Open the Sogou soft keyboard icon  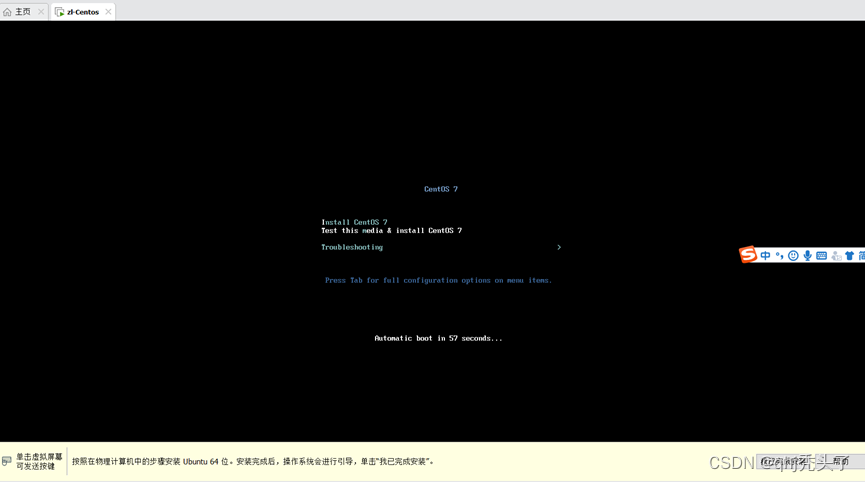tap(821, 255)
